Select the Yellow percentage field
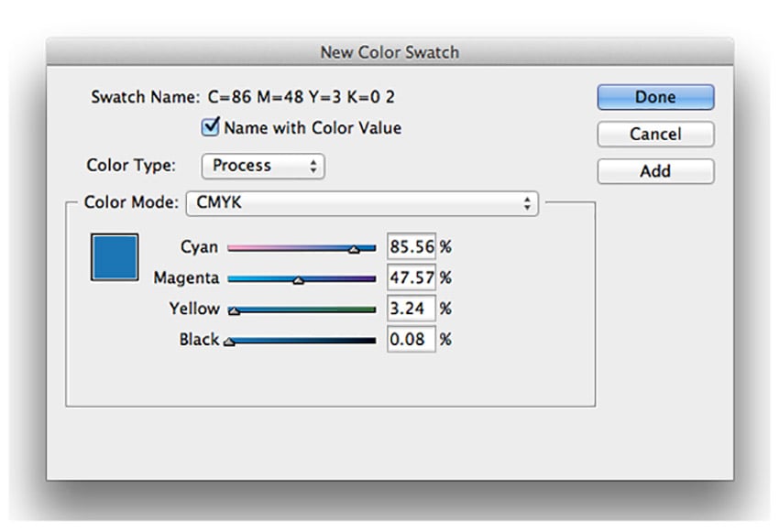Image resolution: width=779 pixels, height=532 pixels. tap(410, 309)
